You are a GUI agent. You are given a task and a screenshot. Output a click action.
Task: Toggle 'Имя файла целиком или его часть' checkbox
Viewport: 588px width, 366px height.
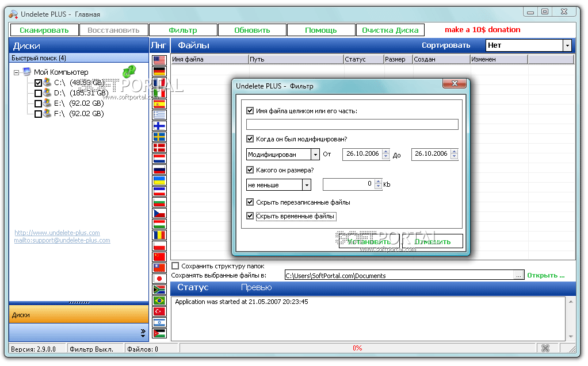point(250,110)
